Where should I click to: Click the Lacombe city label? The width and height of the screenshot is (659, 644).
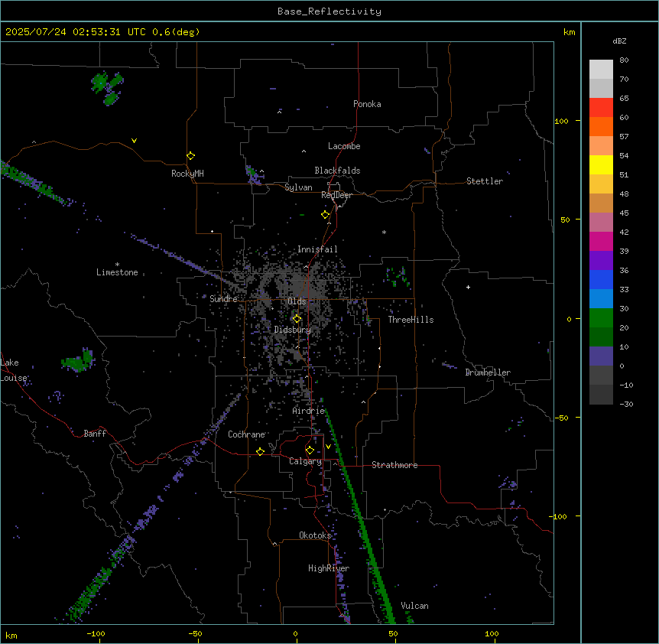(344, 146)
